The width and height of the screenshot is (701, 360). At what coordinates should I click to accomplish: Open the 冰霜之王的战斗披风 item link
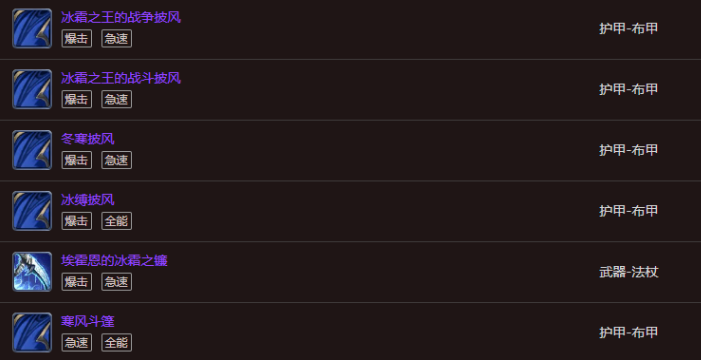(x=121, y=78)
